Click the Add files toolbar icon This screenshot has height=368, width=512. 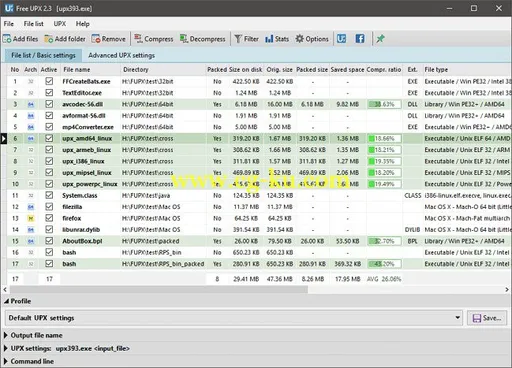pyautogui.click(x=7, y=39)
